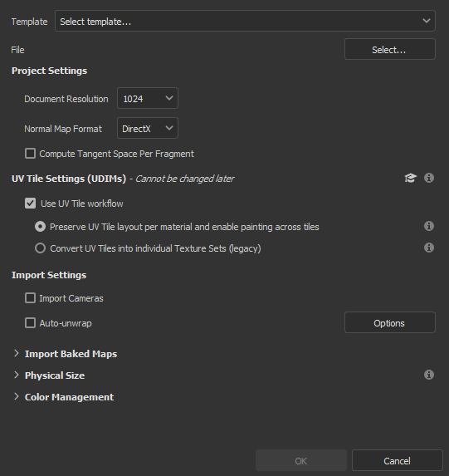Open Document Resolution 1024 dropdown
This screenshot has width=449, height=476.
148,98
